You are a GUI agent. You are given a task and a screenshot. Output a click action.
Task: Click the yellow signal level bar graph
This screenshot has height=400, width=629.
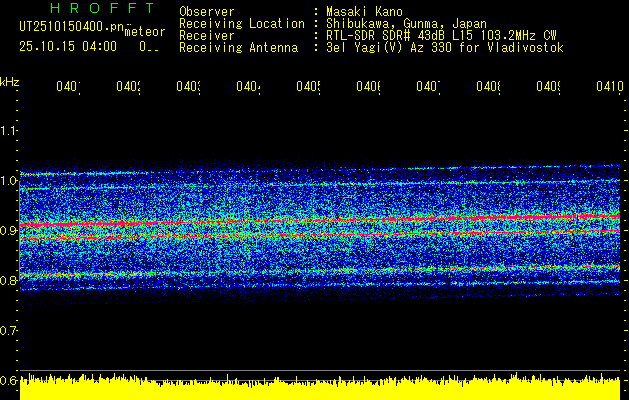coord(320,385)
